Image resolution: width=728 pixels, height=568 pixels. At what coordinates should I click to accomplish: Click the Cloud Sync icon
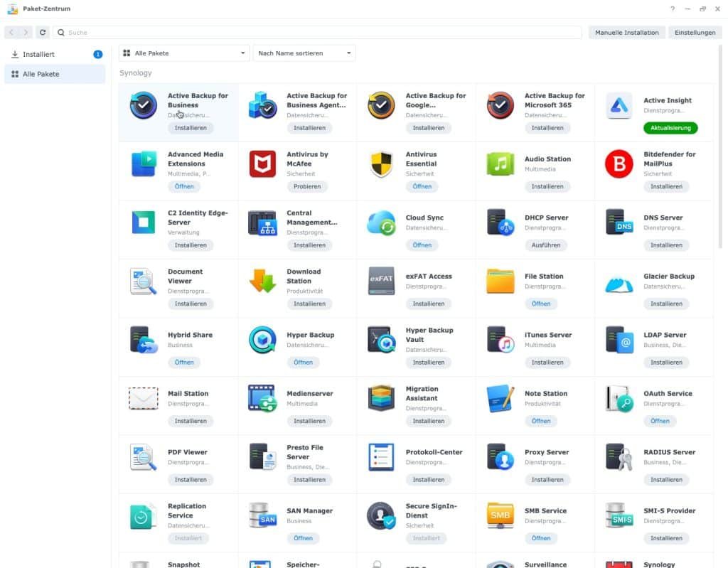pyautogui.click(x=381, y=222)
